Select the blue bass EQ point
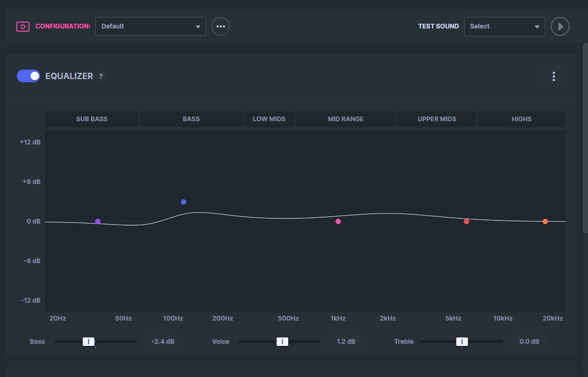Viewport: 588px width, 377px height. point(183,202)
